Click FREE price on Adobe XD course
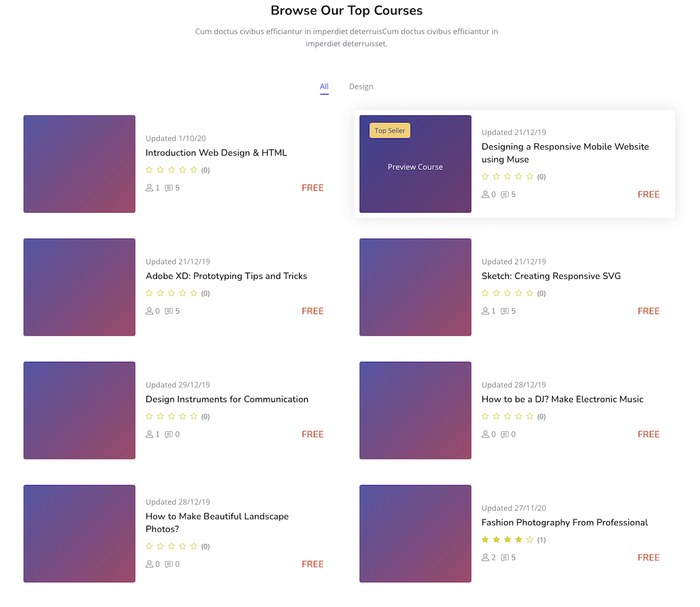The height and width of the screenshot is (607, 700). tap(313, 311)
